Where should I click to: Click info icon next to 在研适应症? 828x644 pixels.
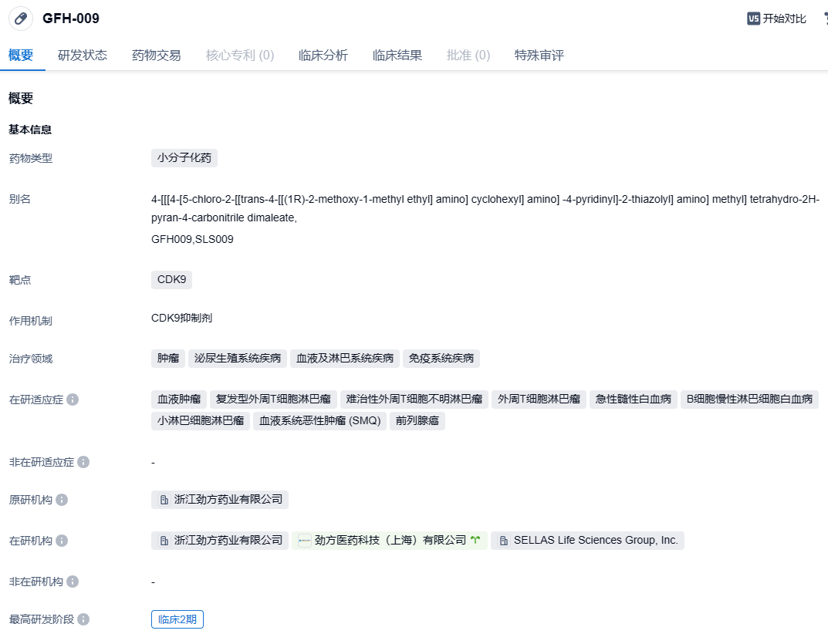coord(73,400)
